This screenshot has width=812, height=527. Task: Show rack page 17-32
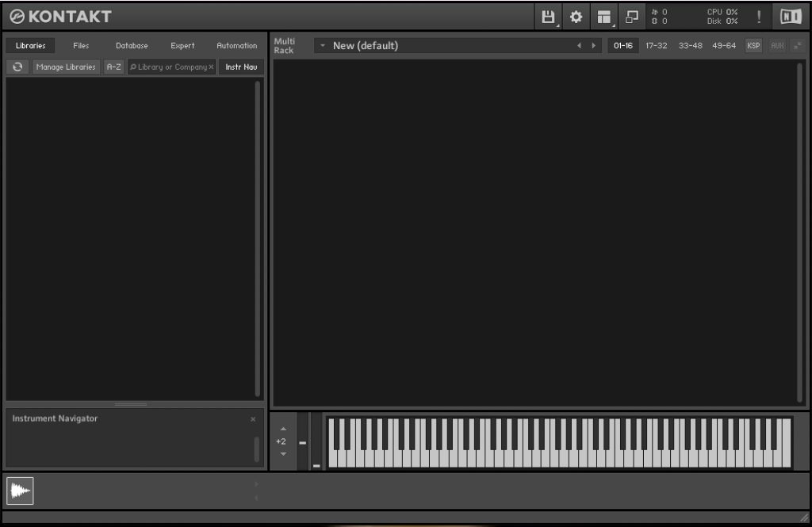[x=656, y=45]
